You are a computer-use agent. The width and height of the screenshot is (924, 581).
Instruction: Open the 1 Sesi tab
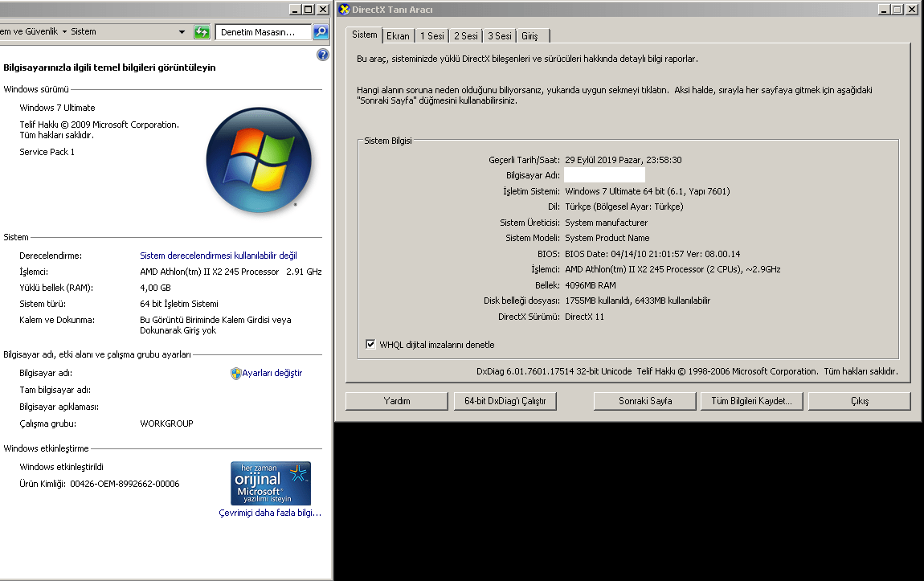[x=432, y=36]
